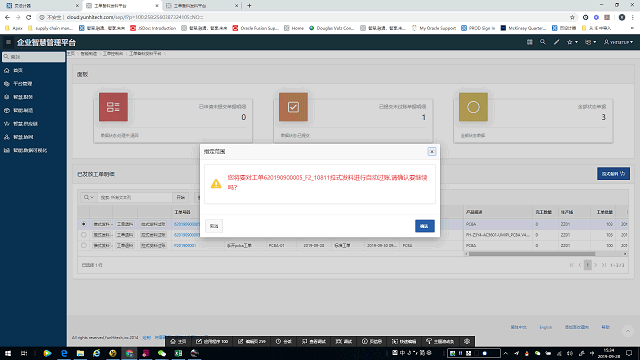Image resolution: width=640 pixels, height=360 pixels.
Task: Click work order link P2019090001
Action: coord(185,246)
